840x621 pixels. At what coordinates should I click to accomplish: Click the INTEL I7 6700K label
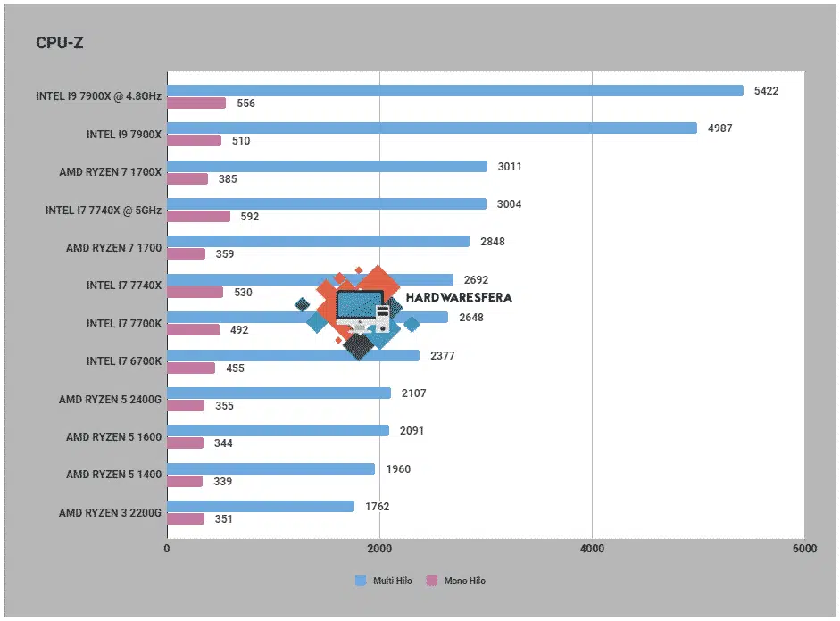coord(124,361)
